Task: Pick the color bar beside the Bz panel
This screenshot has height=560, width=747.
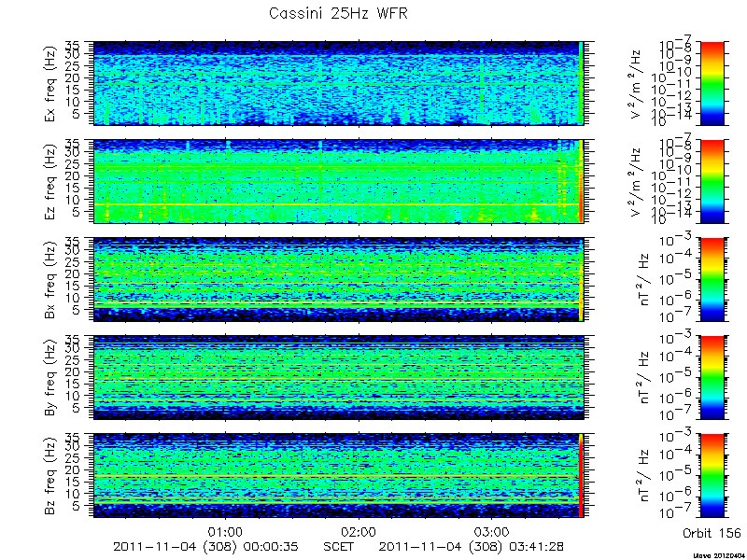Action: pos(712,476)
